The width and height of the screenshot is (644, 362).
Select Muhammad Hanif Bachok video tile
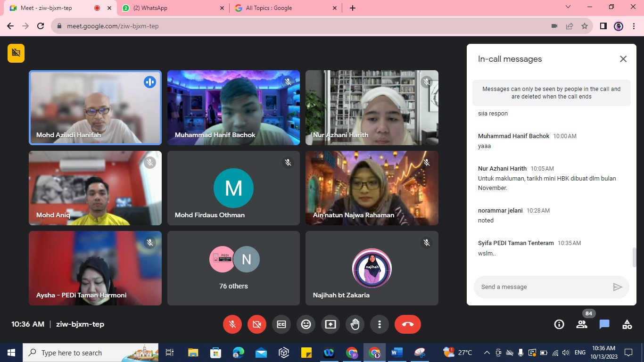tap(233, 107)
